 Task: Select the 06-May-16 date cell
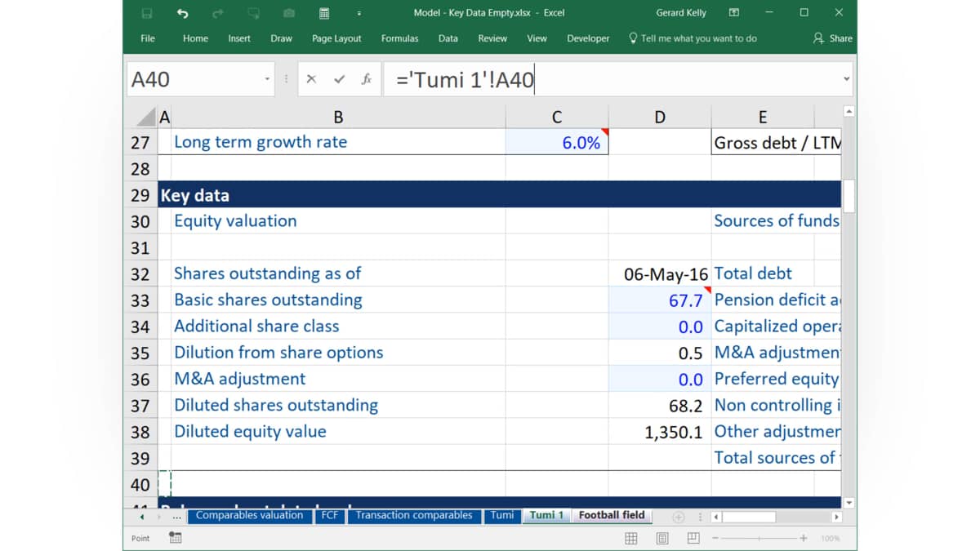pyautogui.click(x=660, y=273)
